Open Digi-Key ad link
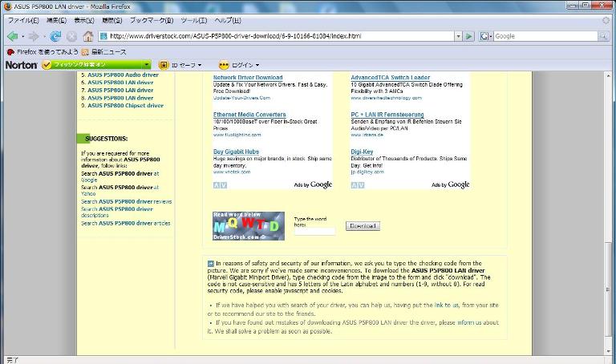Viewport: 616px width, 364px height. tap(362, 152)
